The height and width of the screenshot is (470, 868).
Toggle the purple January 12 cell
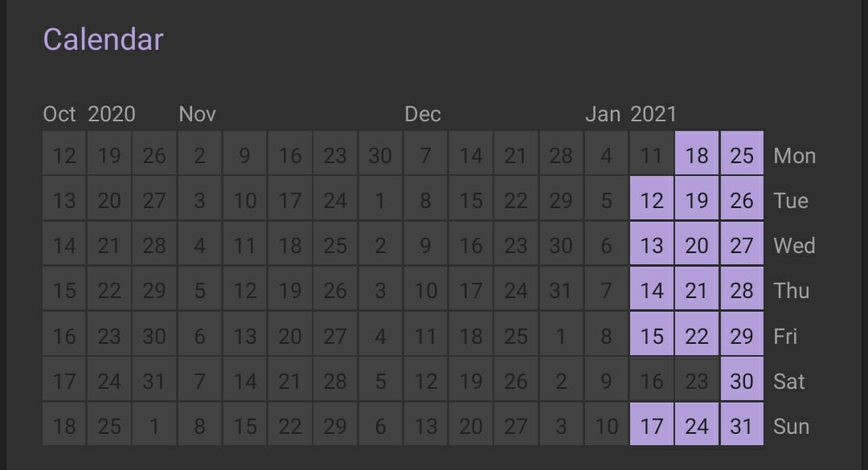pyautogui.click(x=652, y=200)
